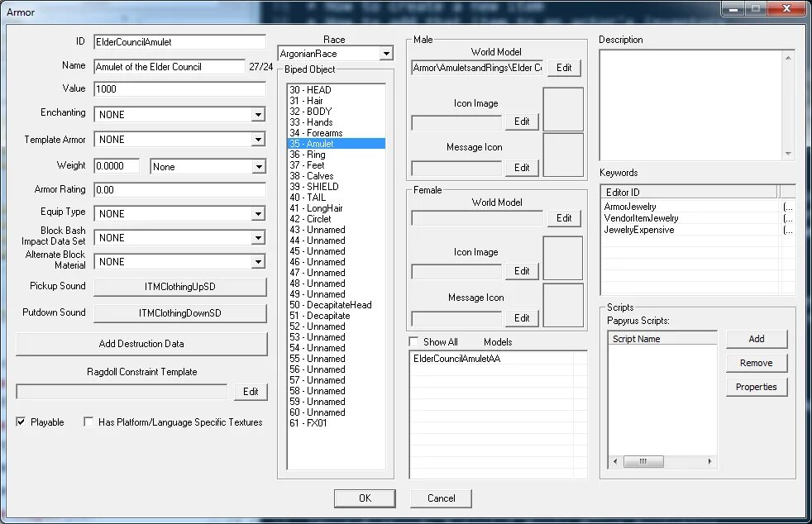Click Add Destruction Data button
Viewport: 812px width, 524px height.
click(x=141, y=344)
